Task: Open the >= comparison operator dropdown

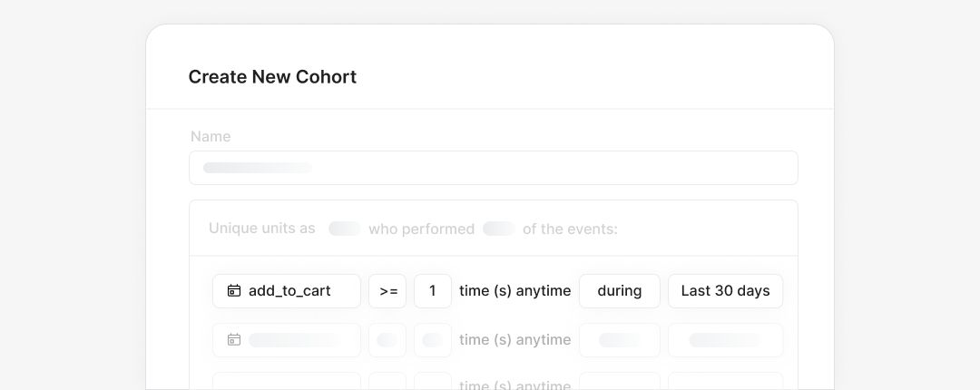Action: click(387, 291)
